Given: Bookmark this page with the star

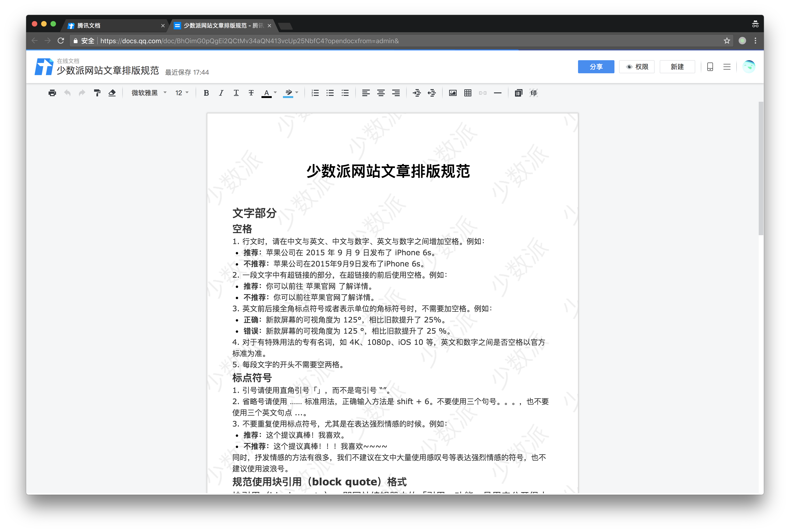Looking at the screenshot, I should pos(727,41).
